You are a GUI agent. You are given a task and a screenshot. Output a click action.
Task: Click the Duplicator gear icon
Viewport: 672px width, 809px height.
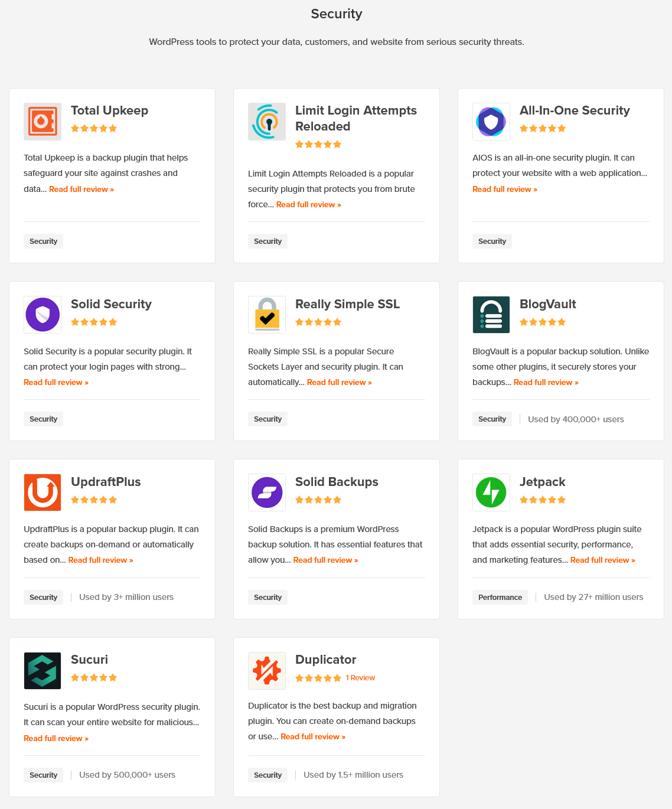tap(267, 671)
